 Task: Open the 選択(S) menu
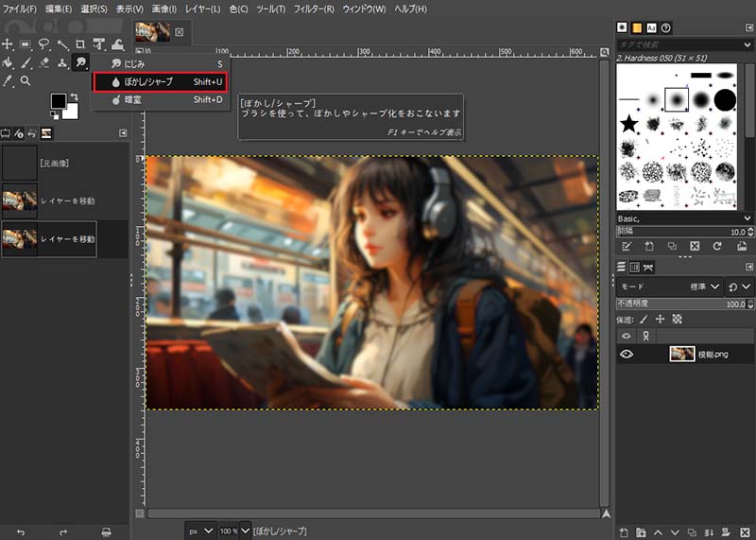pos(94,9)
